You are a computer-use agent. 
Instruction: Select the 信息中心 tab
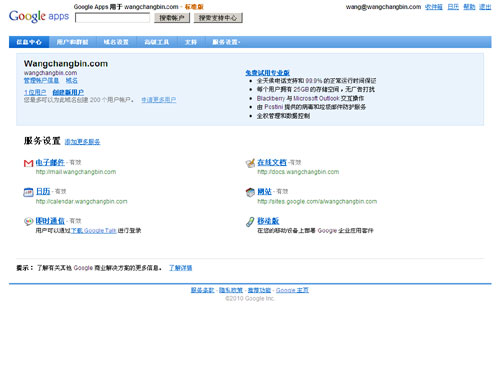tap(29, 42)
